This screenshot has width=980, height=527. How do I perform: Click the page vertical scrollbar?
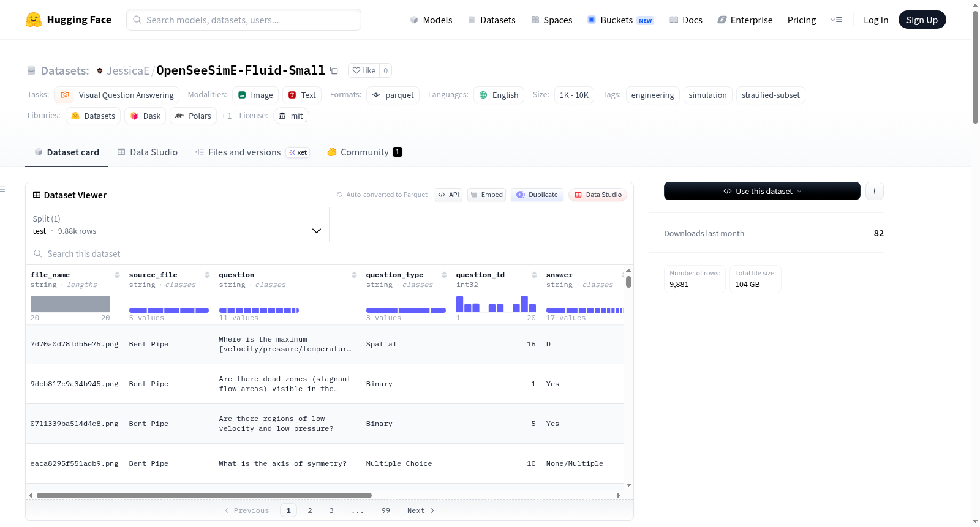point(975,67)
